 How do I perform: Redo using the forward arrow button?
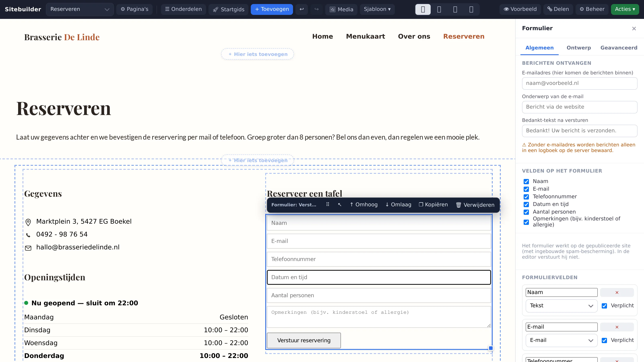click(317, 9)
